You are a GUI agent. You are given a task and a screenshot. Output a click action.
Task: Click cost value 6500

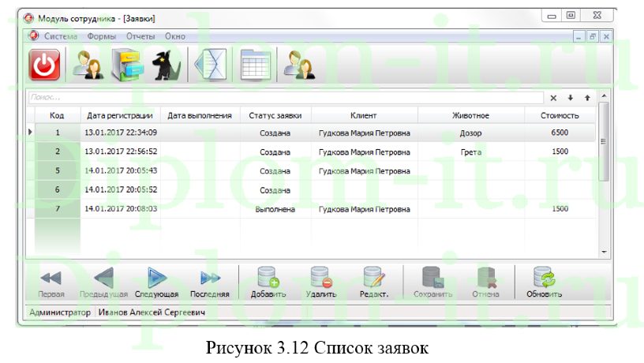pyautogui.click(x=560, y=133)
